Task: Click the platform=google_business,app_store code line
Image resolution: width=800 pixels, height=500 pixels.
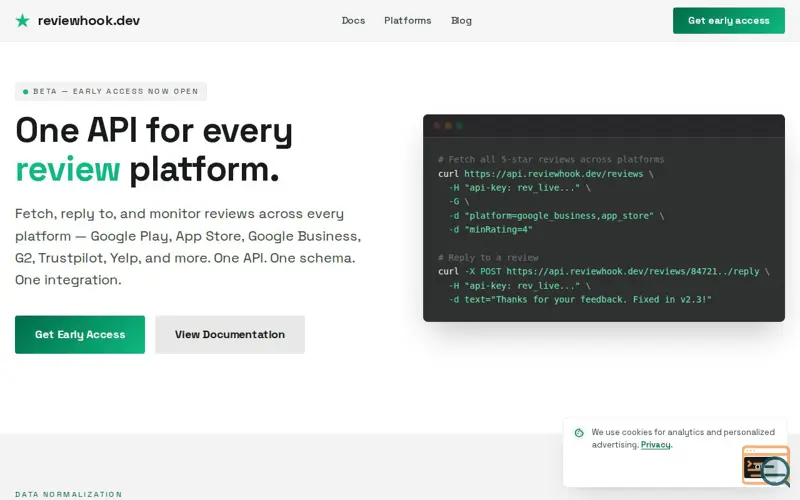Action: (556, 215)
